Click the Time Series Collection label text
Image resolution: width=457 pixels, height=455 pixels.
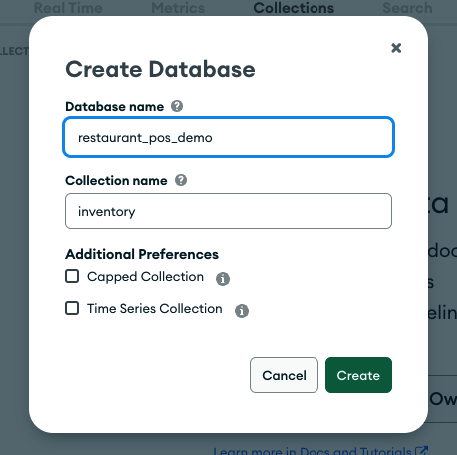tap(155, 309)
